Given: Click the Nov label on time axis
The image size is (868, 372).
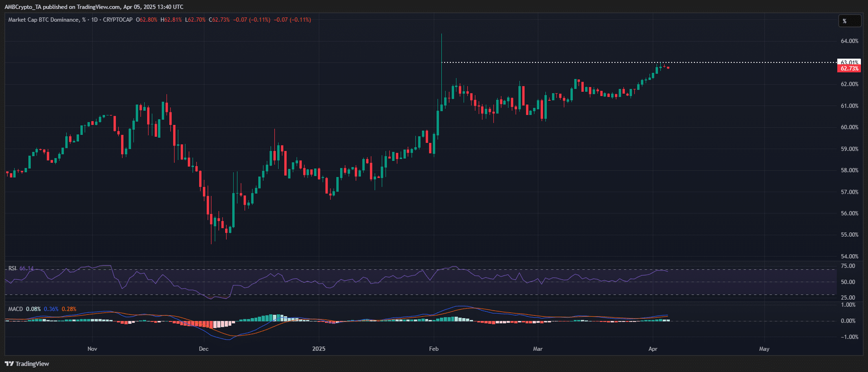Looking at the screenshot, I should click(x=92, y=349).
